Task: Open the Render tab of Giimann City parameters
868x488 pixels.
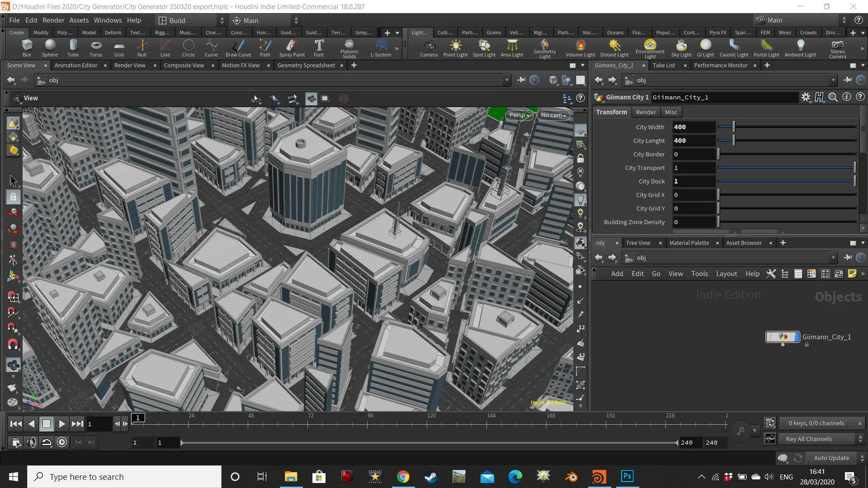Action: tap(646, 112)
